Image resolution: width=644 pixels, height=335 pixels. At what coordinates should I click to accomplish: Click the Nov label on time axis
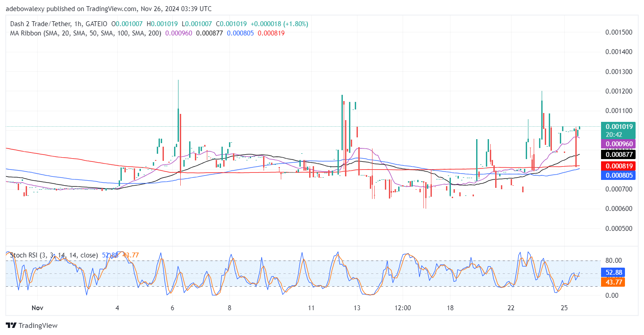38,308
